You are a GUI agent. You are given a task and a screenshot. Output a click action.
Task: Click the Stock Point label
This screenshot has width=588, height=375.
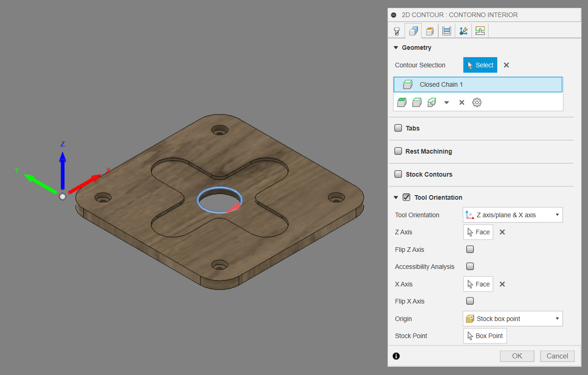(x=411, y=336)
